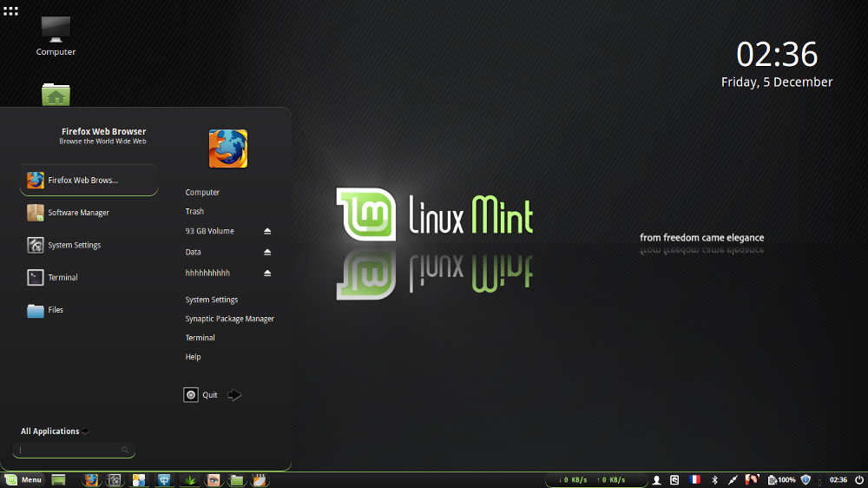This screenshot has height=488, width=868.
Task: Open the shield update manager icon
Action: coord(806,479)
